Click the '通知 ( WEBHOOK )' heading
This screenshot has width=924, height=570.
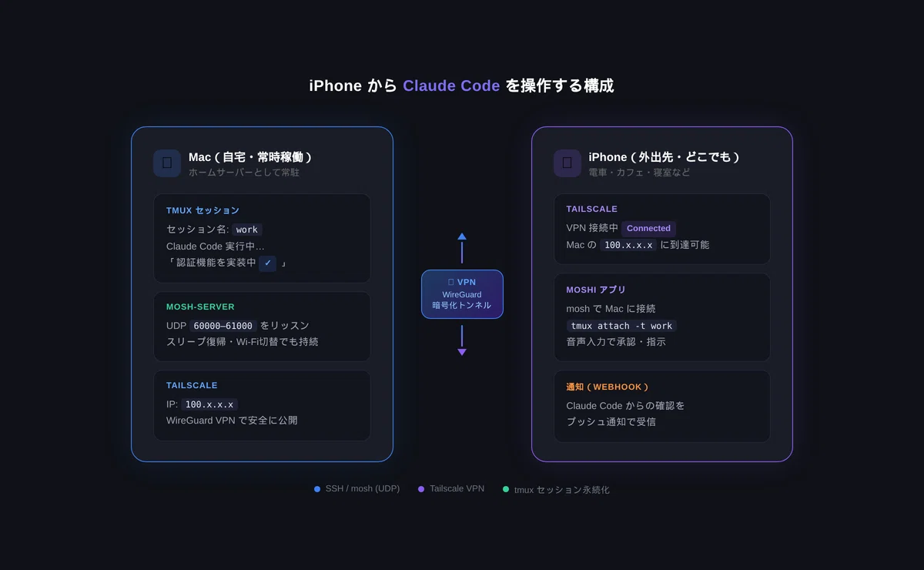pyautogui.click(x=607, y=387)
